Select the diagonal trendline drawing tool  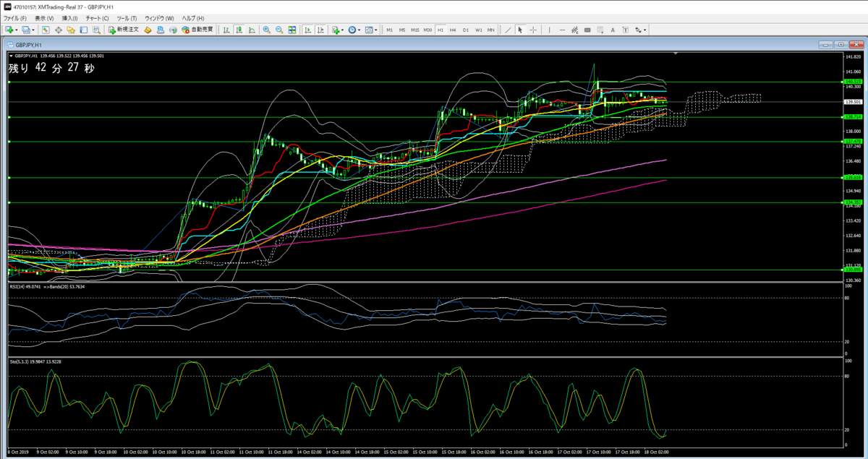tap(508, 30)
